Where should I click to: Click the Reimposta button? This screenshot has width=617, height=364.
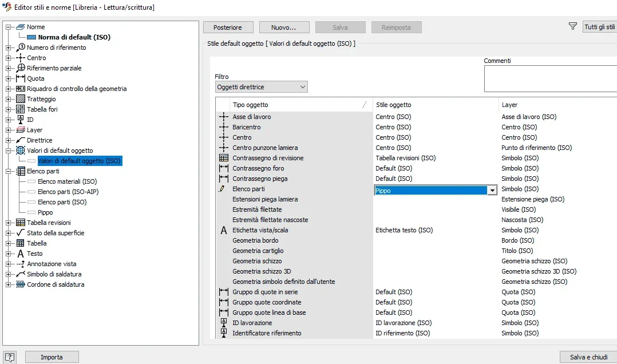[396, 27]
